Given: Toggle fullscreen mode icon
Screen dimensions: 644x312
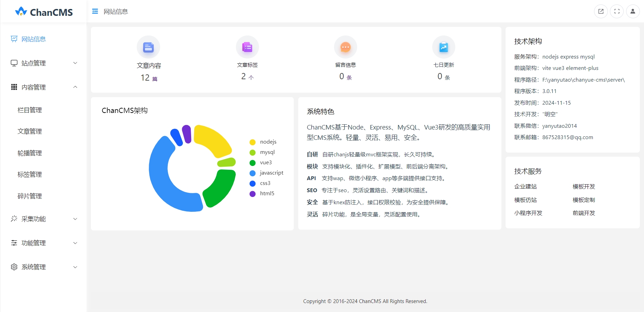Looking at the screenshot, I should click(x=617, y=11).
